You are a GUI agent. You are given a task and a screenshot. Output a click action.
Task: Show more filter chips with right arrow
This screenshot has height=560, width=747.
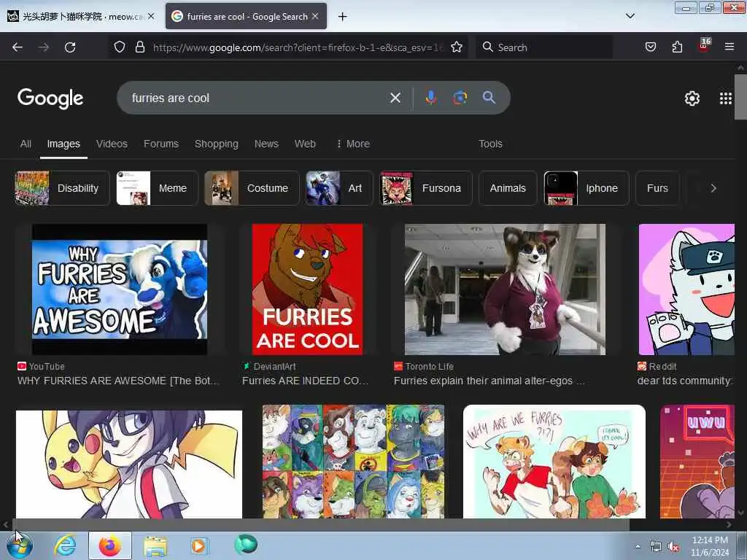point(713,188)
